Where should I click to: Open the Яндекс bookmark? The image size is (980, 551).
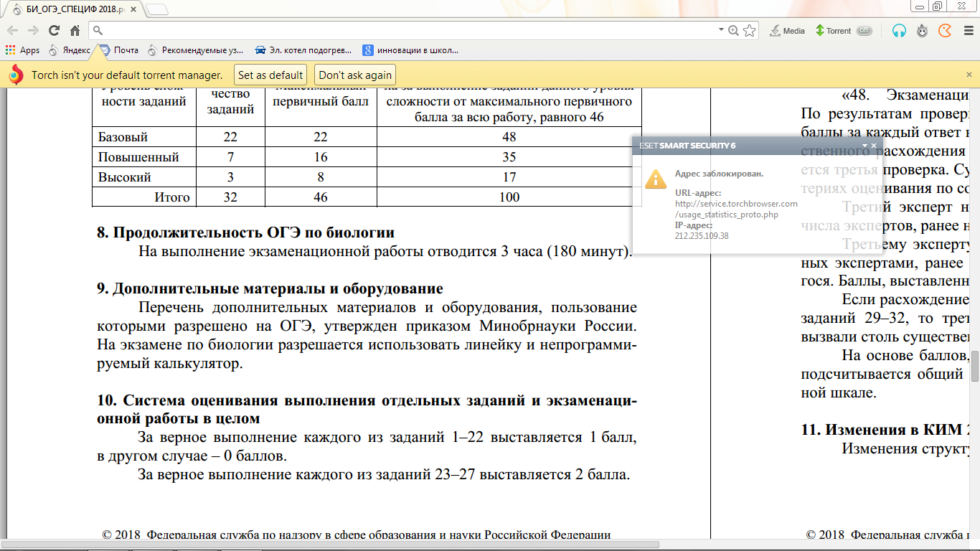click(x=69, y=50)
